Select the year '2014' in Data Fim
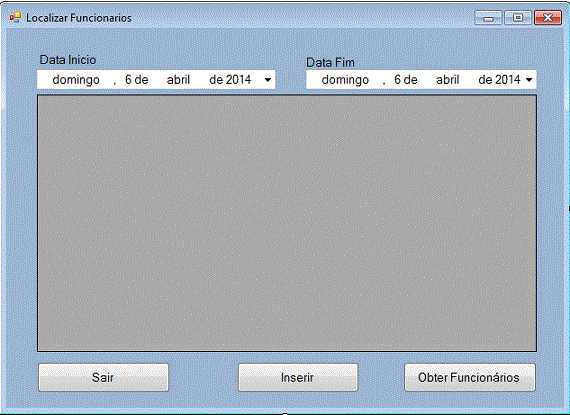 pos(507,80)
